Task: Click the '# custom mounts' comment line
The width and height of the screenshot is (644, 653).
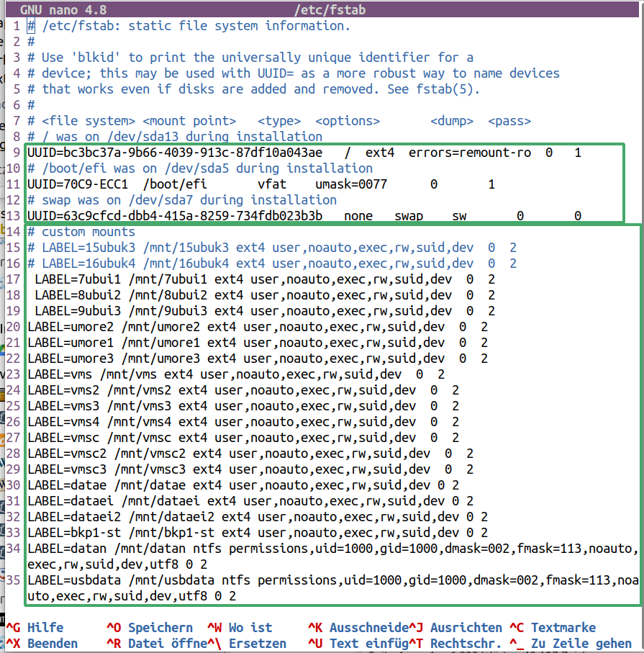Action: point(81,232)
